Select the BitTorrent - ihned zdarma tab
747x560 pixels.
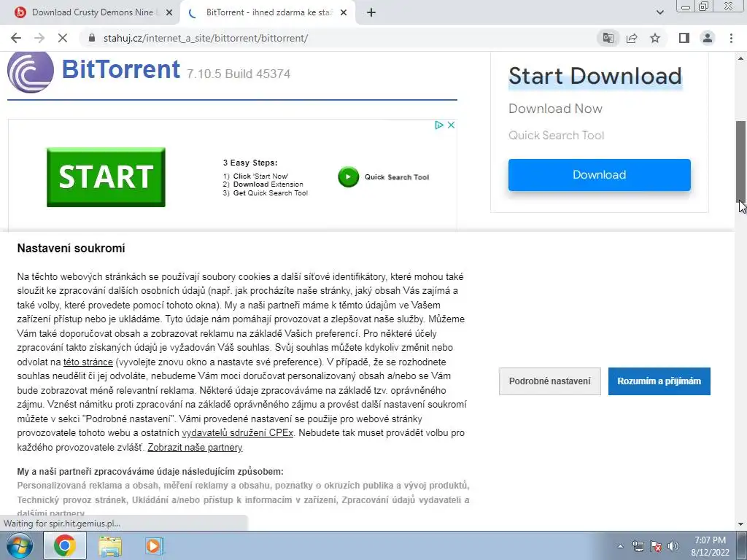[267, 12]
